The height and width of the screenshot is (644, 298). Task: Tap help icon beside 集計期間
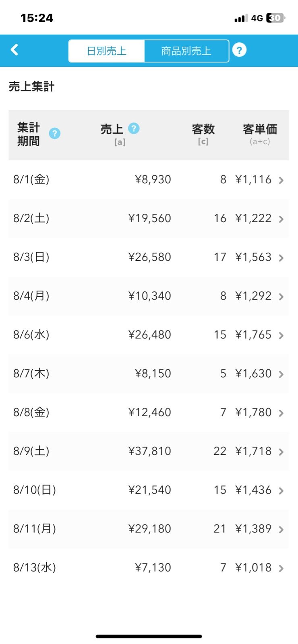coord(55,133)
